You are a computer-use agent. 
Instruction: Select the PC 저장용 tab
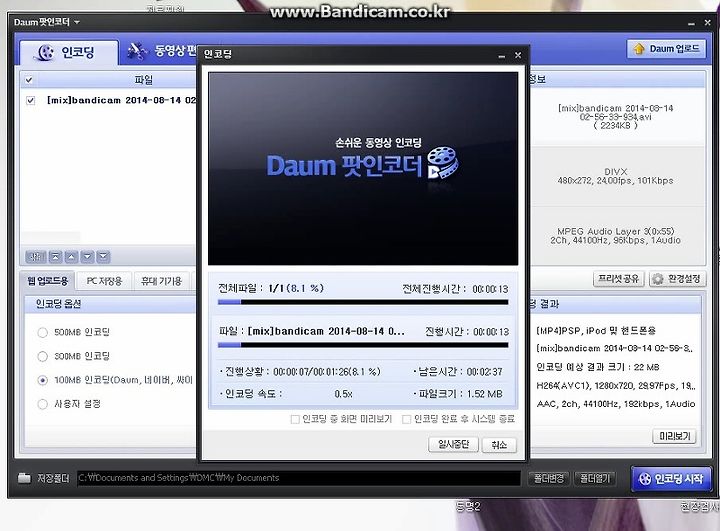pos(104,281)
